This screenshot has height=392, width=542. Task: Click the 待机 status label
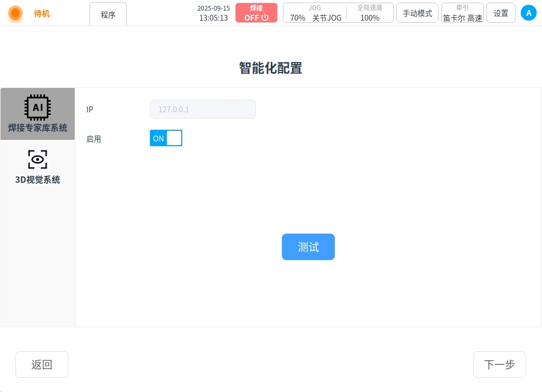(x=42, y=14)
